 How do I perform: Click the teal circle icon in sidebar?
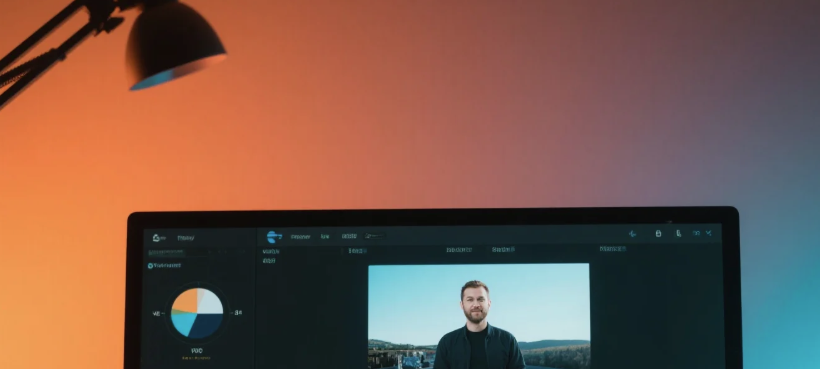click(x=150, y=266)
